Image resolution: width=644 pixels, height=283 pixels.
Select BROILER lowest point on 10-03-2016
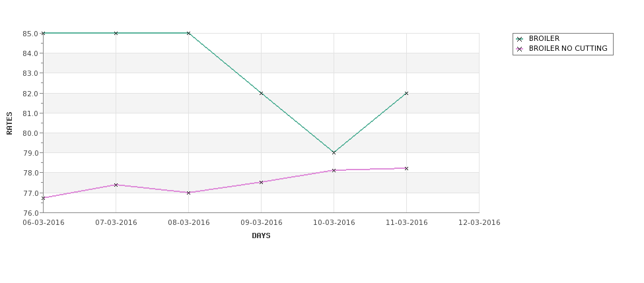[334, 152]
